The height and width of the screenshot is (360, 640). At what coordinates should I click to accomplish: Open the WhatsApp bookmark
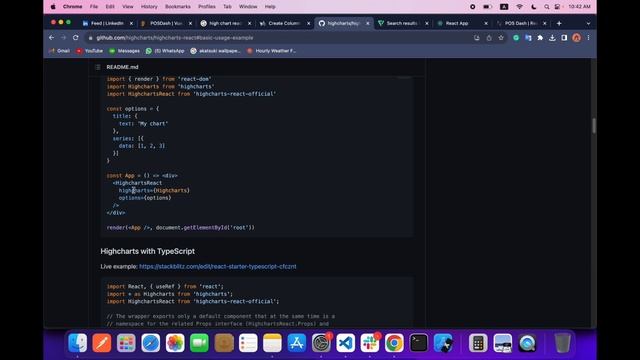(x=165, y=51)
